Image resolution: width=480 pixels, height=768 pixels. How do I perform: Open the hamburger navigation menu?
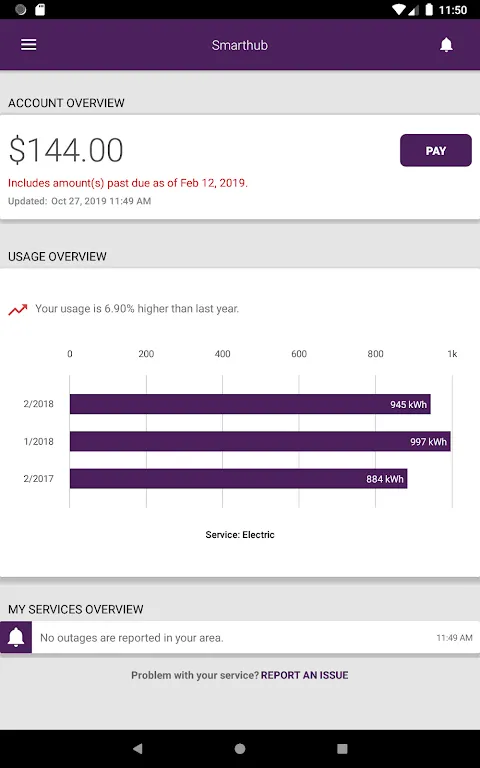(28, 45)
